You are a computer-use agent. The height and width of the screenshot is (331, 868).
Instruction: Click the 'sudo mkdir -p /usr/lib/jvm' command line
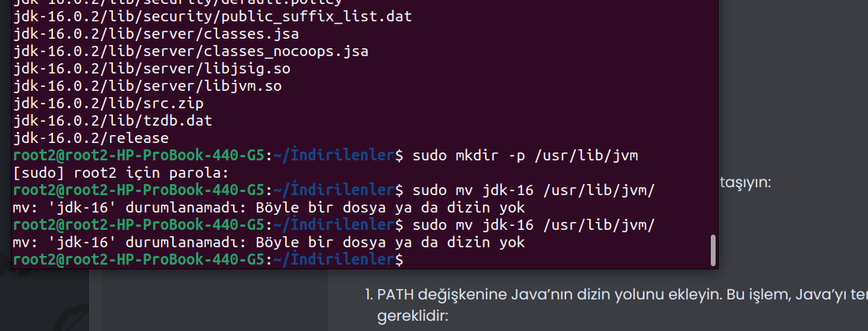(325, 156)
